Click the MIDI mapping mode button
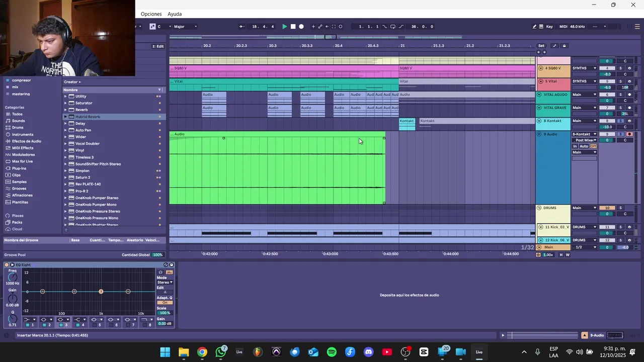The width and height of the screenshot is (644, 362). [x=563, y=27]
